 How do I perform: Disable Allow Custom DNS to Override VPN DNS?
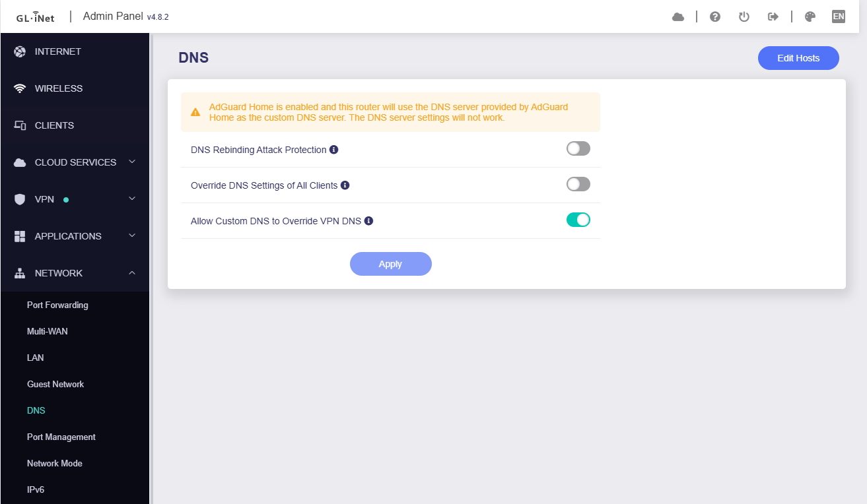click(x=578, y=220)
